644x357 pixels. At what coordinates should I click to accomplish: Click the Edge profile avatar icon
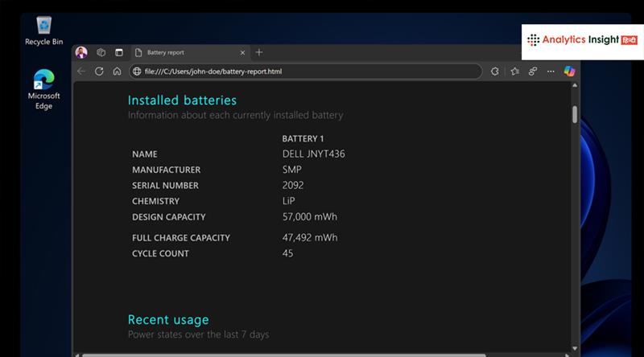pos(81,52)
